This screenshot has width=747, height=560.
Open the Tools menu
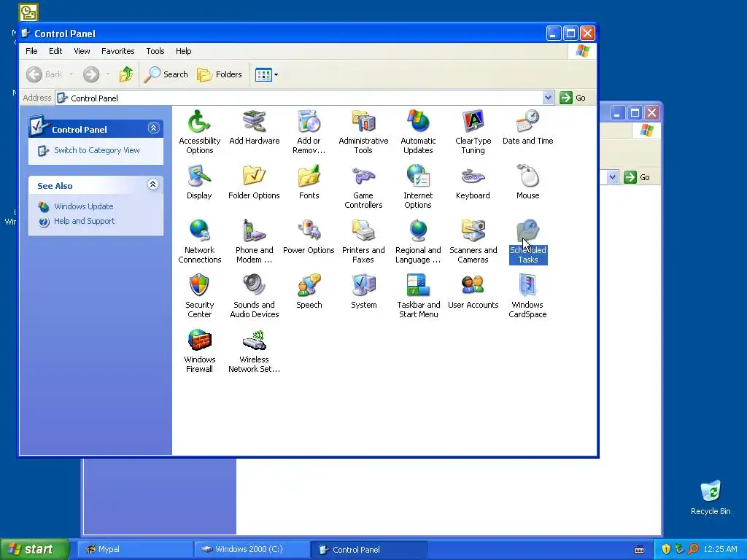pos(155,51)
